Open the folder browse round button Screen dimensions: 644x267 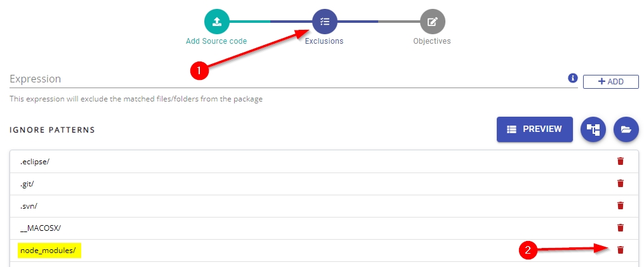pyautogui.click(x=626, y=129)
